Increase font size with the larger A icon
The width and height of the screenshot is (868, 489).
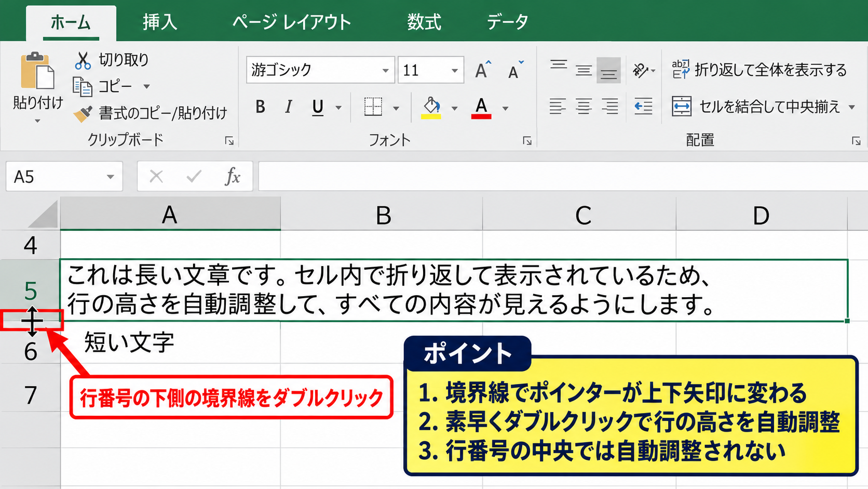point(482,70)
